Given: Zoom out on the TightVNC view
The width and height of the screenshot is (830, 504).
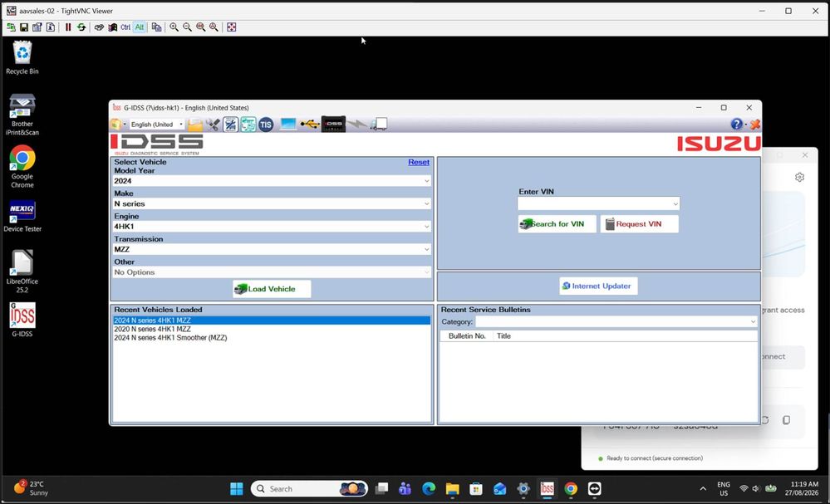Looking at the screenshot, I should coord(187,27).
